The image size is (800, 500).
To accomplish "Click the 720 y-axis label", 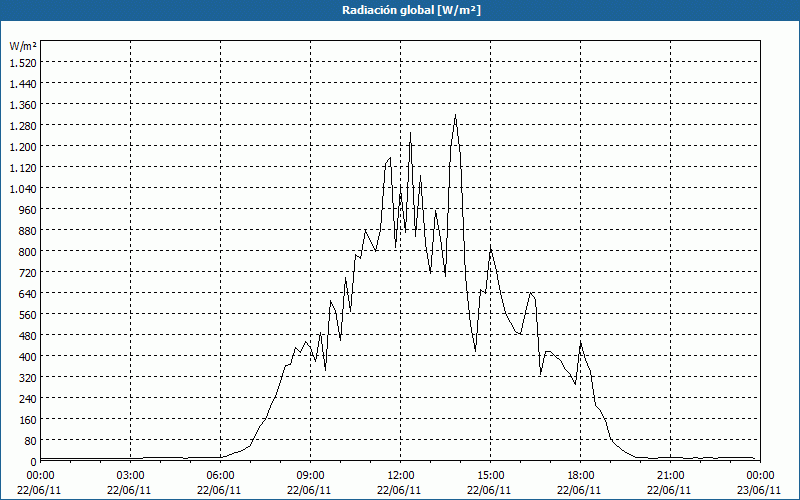I will pyautogui.click(x=28, y=272).
